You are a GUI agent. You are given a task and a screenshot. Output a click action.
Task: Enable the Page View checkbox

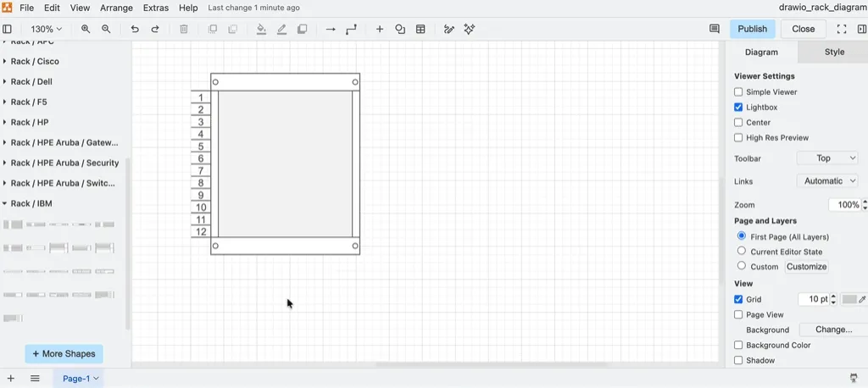(x=738, y=314)
